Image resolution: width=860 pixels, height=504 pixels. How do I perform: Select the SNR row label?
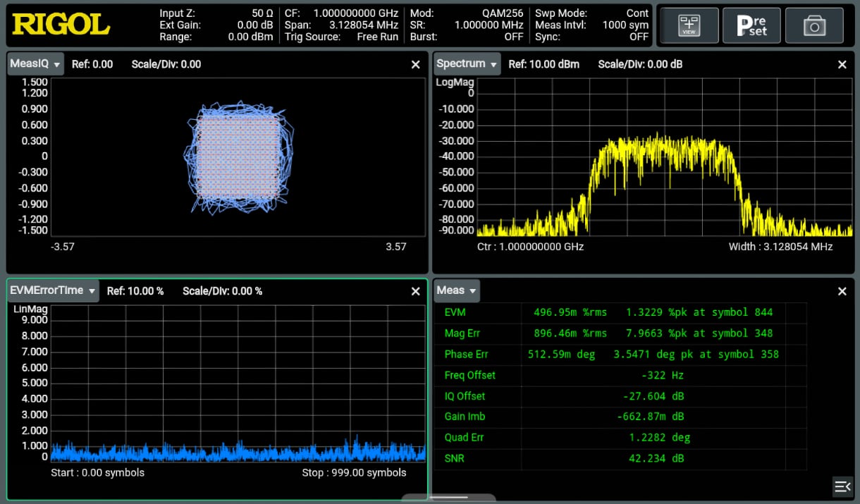455,459
